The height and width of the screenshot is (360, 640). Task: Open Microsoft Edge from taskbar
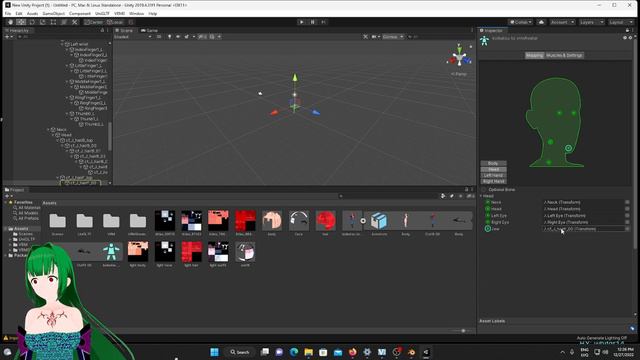tap(294, 352)
